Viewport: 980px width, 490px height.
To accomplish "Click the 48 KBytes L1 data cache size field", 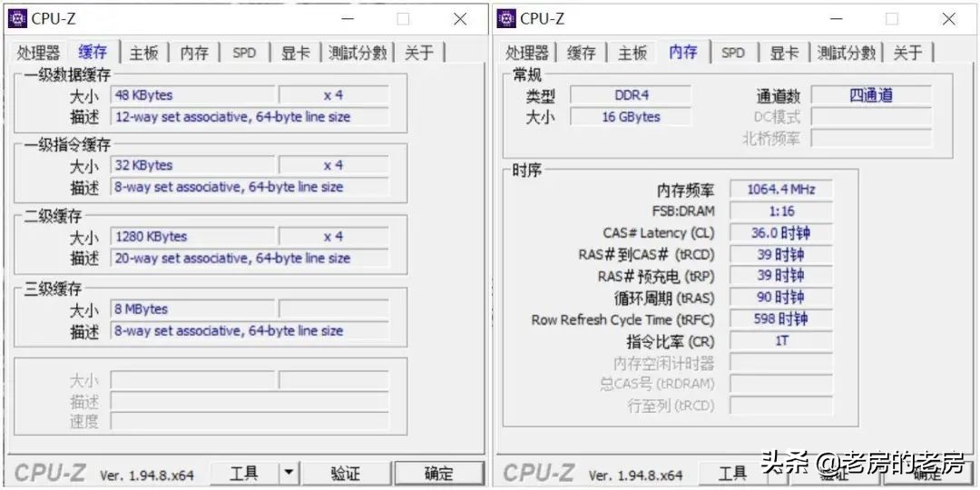I will (x=192, y=95).
